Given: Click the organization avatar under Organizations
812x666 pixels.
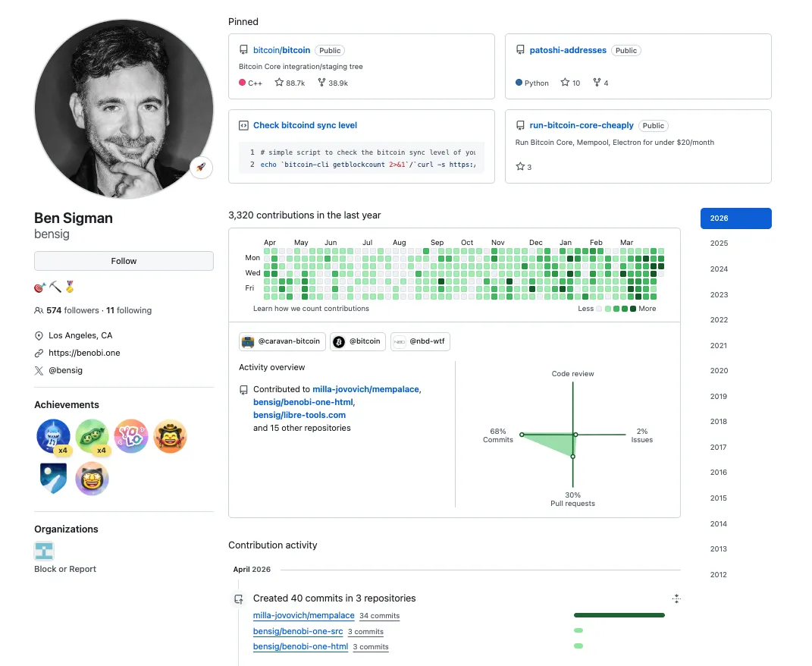Looking at the screenshot, I should coord(44,551).
